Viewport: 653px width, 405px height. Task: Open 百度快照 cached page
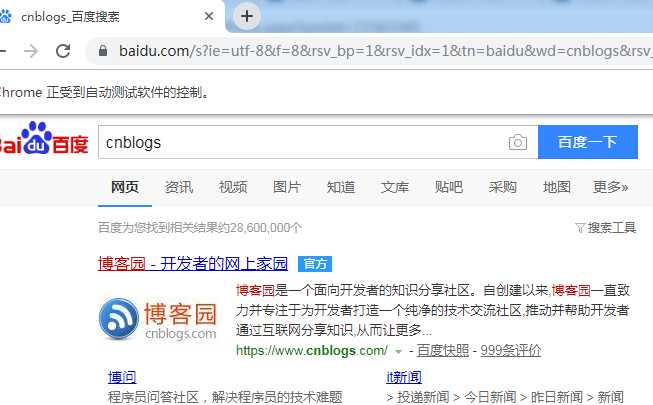pyautogui.click(x=443, y=350)
